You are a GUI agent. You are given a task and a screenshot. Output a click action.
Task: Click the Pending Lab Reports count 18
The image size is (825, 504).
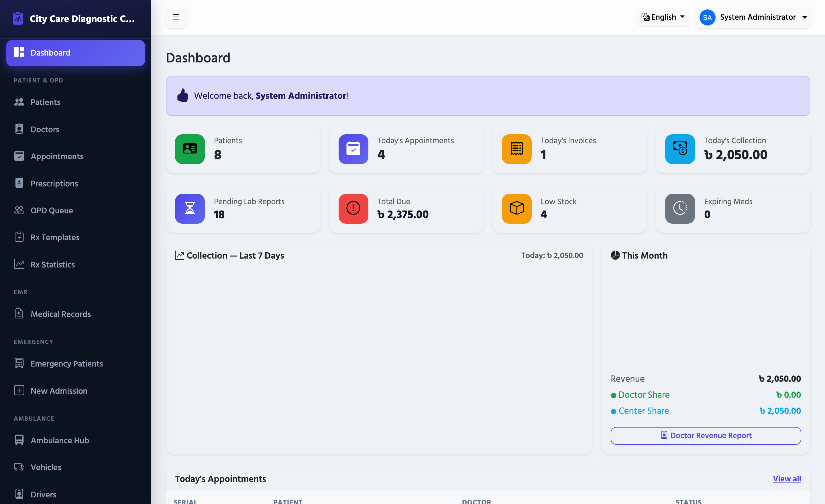(219, 214)
